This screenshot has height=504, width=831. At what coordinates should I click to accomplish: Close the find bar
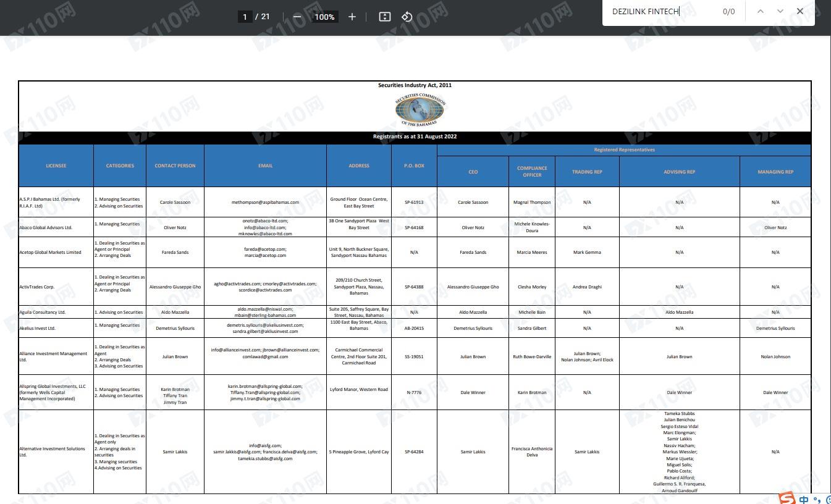pyautogui.click(x=800, y=11)
